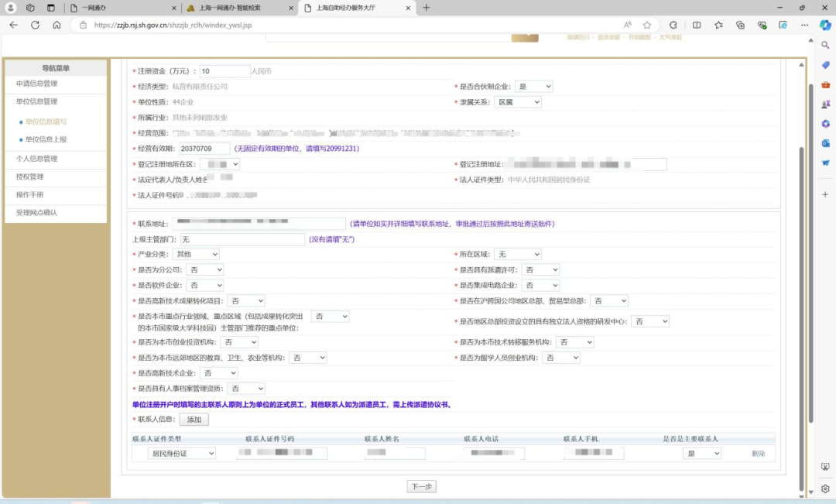The width and height of the screenshot is (836, 504).
Task: Change the 是否为软件企业 selection
Action: (204, 285)
